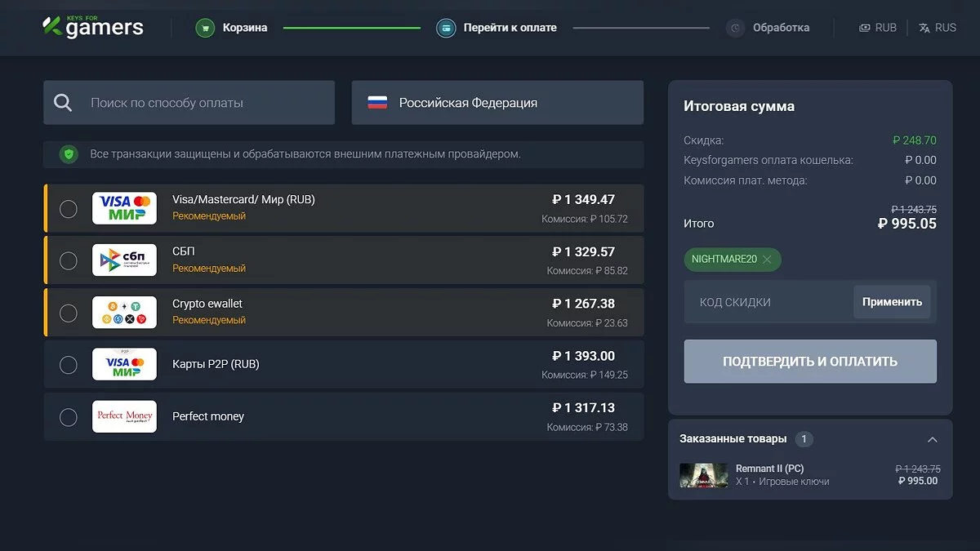Collapse the Заказанные товары section
This screenshot has height=551, width=980.
(x=933, y=439)
